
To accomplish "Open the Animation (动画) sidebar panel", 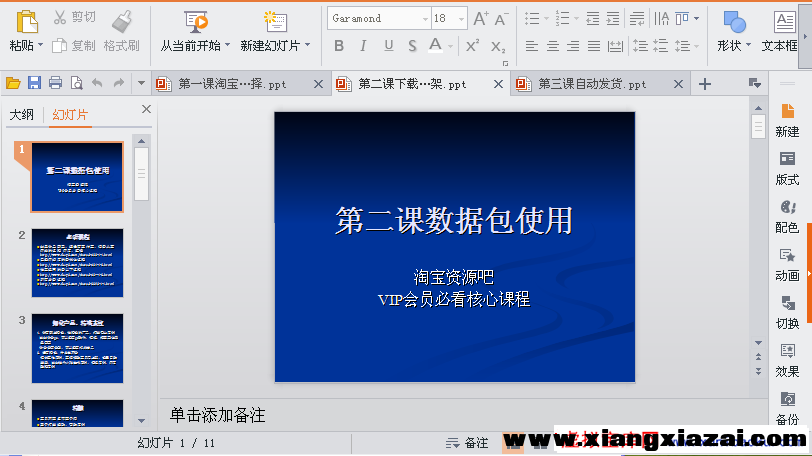I will pyautogui.click(x=787, y=264).
